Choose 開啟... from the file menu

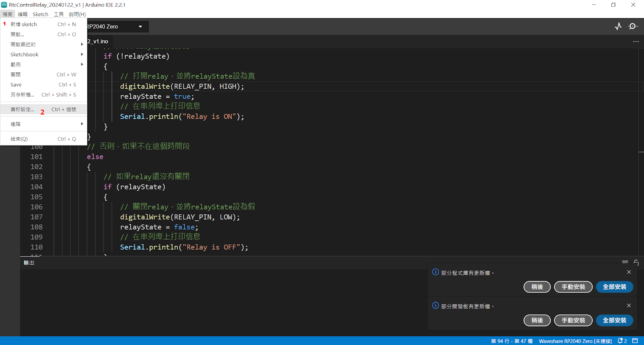43,34
